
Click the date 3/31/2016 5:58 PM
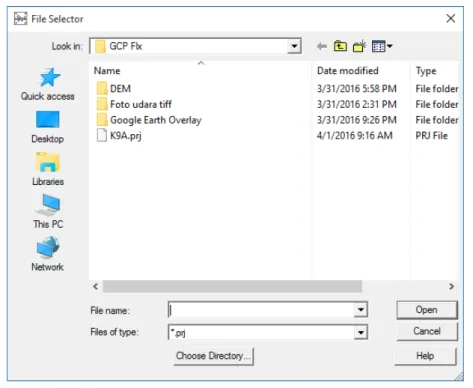tap(357, 89)
